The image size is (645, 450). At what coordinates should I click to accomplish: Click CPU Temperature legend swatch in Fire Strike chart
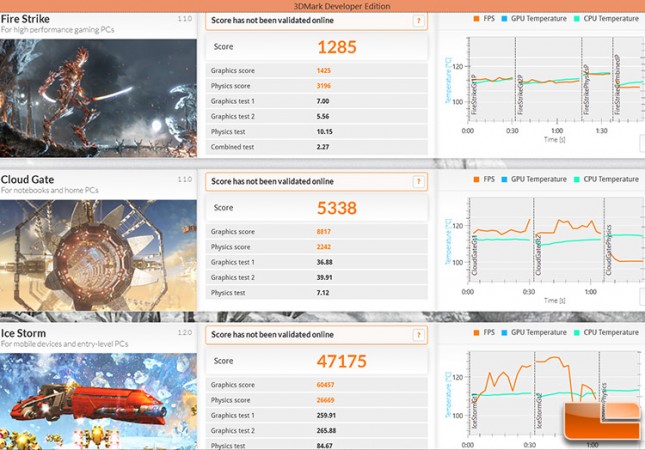pos(577,19)
